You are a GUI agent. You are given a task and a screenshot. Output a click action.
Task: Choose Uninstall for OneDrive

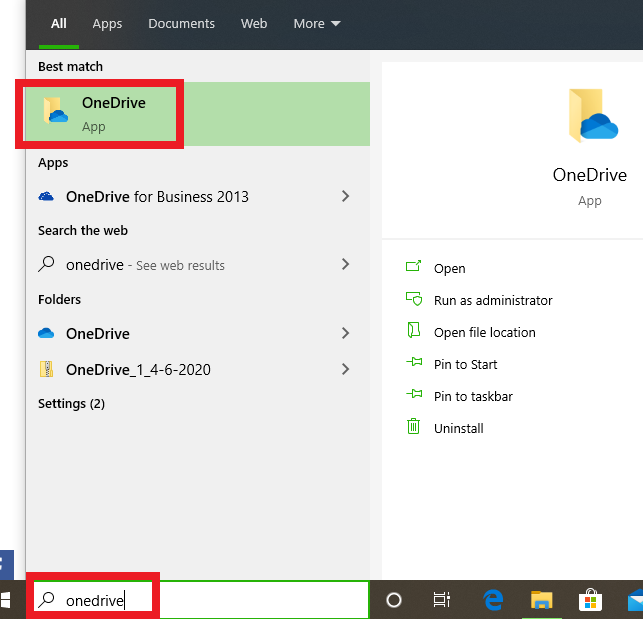coord(458,428)
